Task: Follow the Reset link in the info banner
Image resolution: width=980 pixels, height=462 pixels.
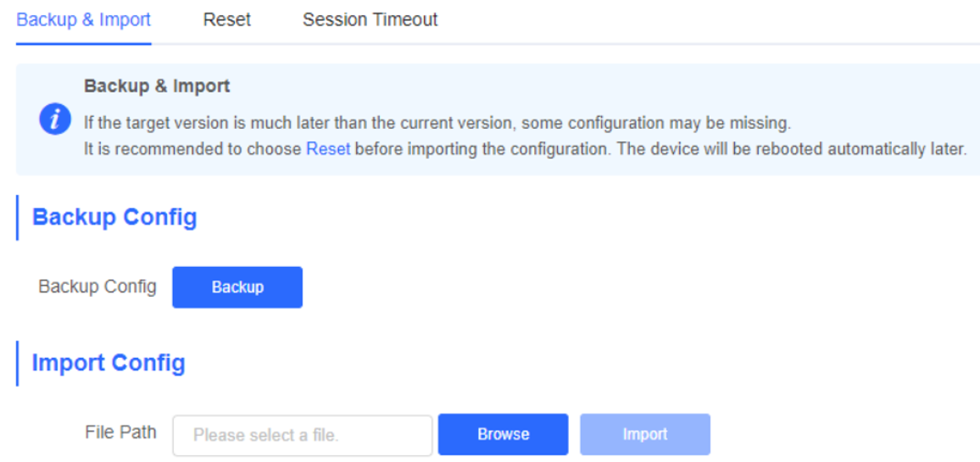Action: tap(328, 149)
